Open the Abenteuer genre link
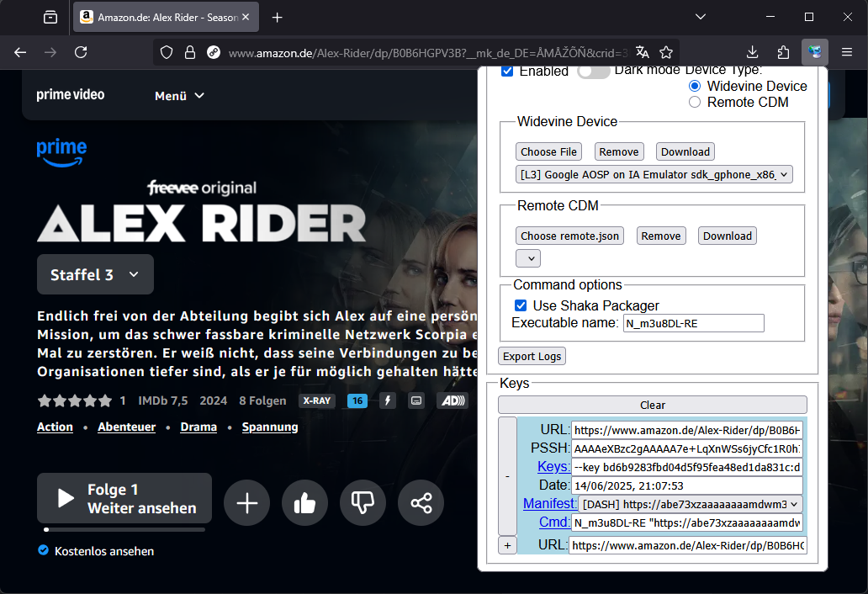Viewport: 868px width, 594px height. tap(127, 427)
